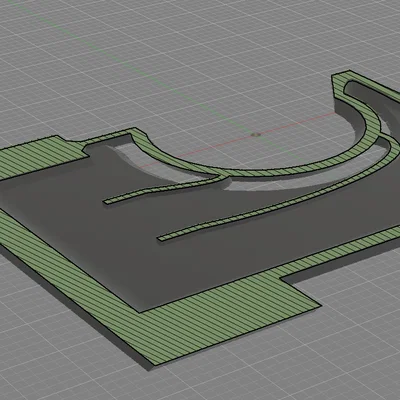400x400 pixels.
Task: Select the tip of the short curved strip
Action: pos(107,201)
